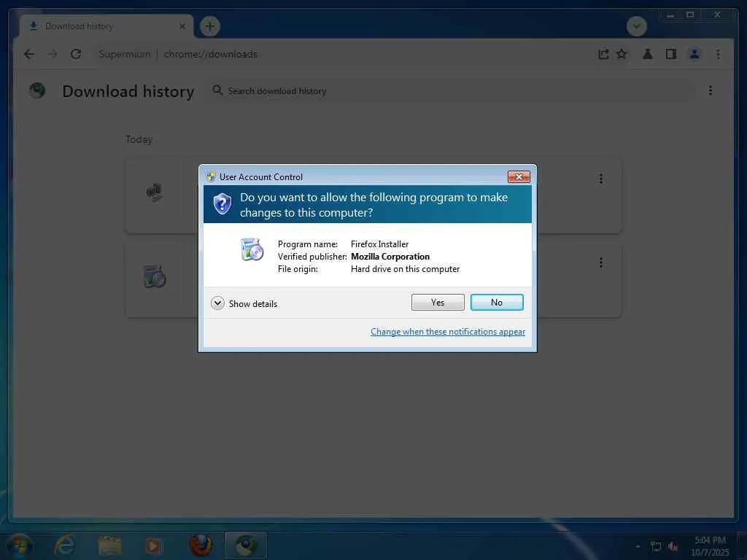The image size is (747, 560).
Task: Click 'Mozilla Corporation' publisher text
Action: [390, 257]
